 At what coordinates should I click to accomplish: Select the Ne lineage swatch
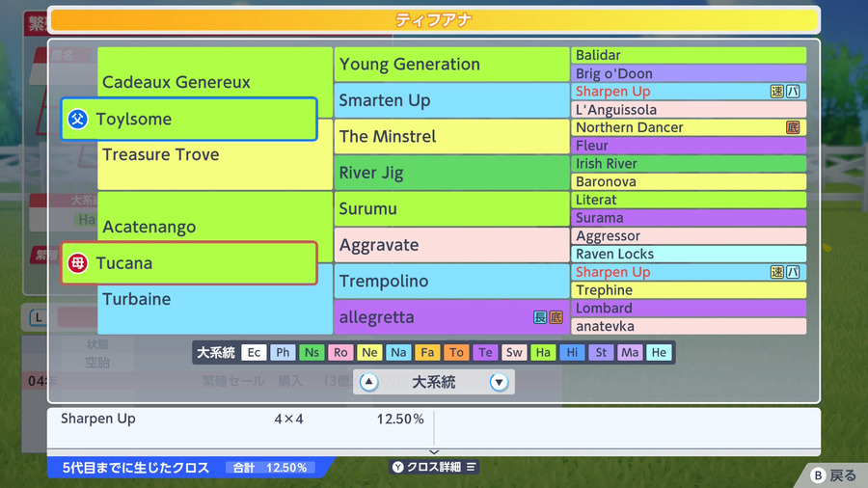(369, 352)
